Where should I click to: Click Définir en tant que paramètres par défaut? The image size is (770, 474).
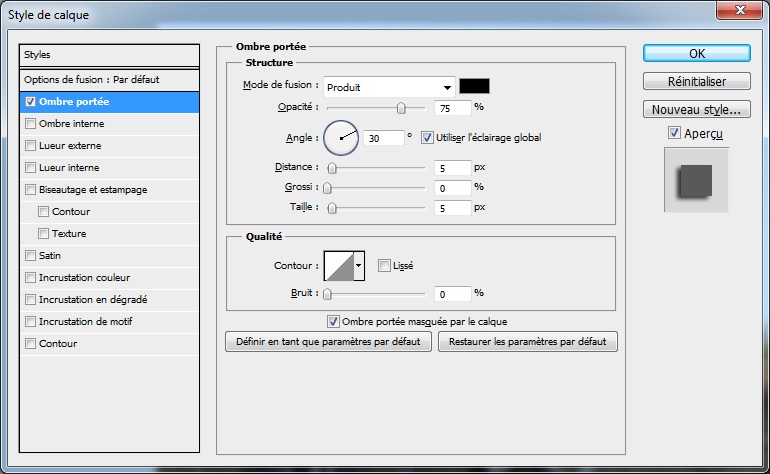click(x=329, y=342)
